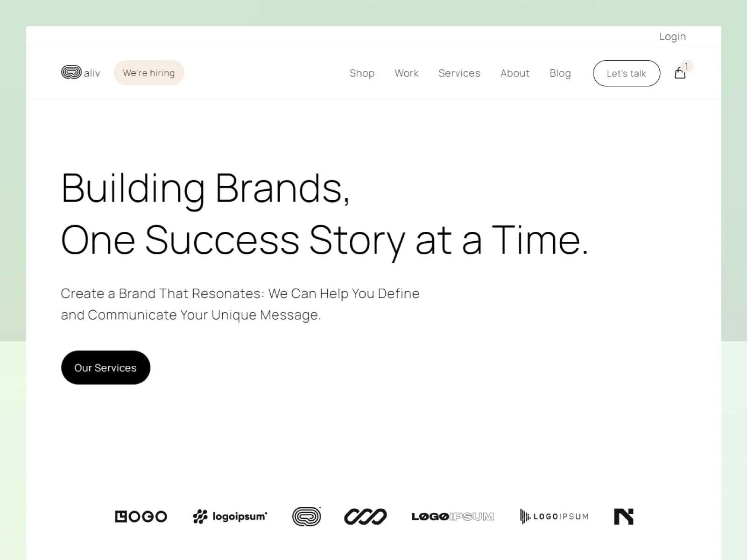Select the soundwave LOGOIPSUM brand logo
This screenshot has width=747, height=560.
[x=554, y=517]
